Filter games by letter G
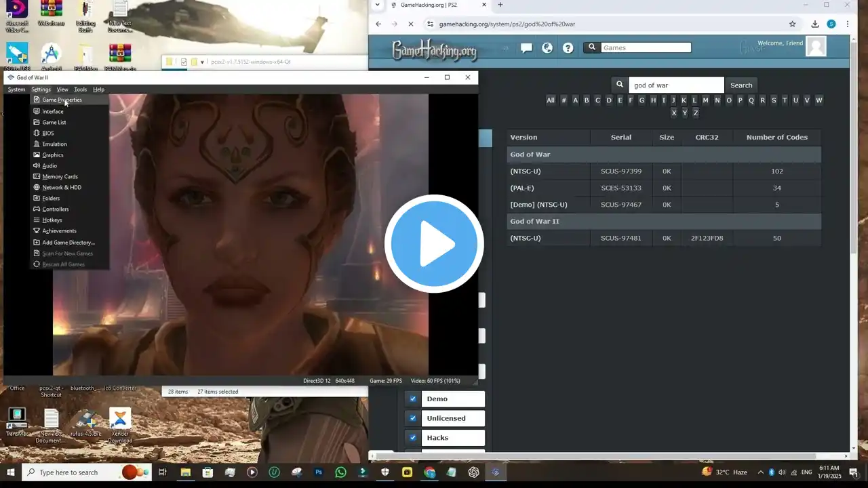This screenshot has height=488, width=868. (x=642, y=100)
